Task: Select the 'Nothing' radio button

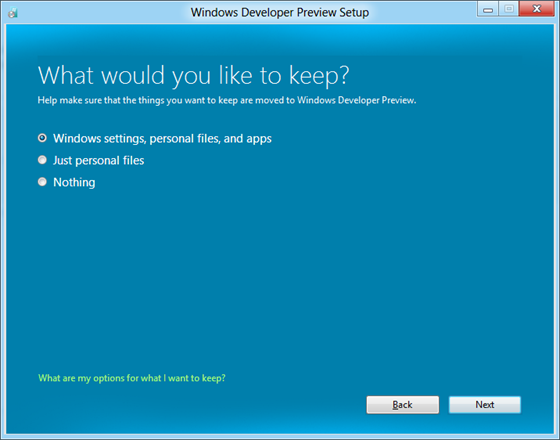Action: tap(42, 182)
